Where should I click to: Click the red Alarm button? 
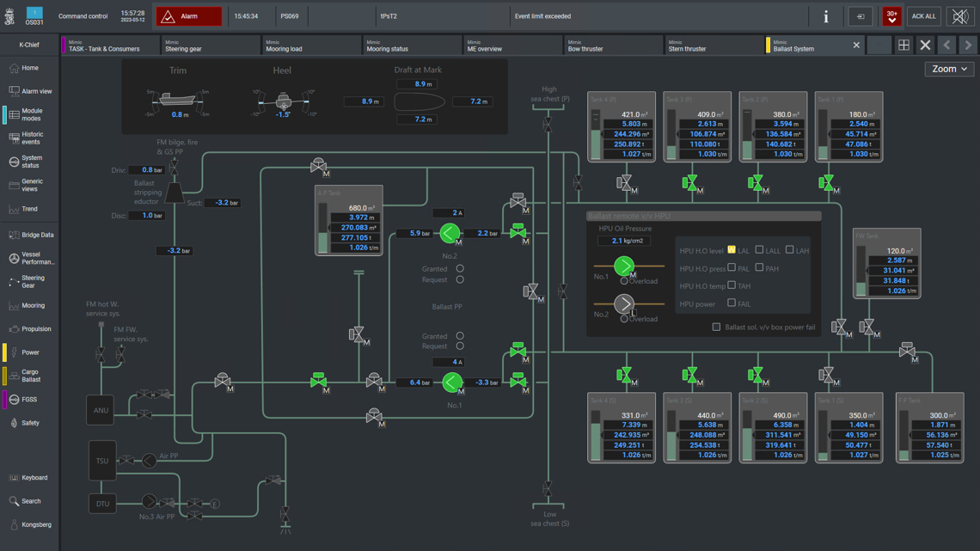(x=189, y=16)
